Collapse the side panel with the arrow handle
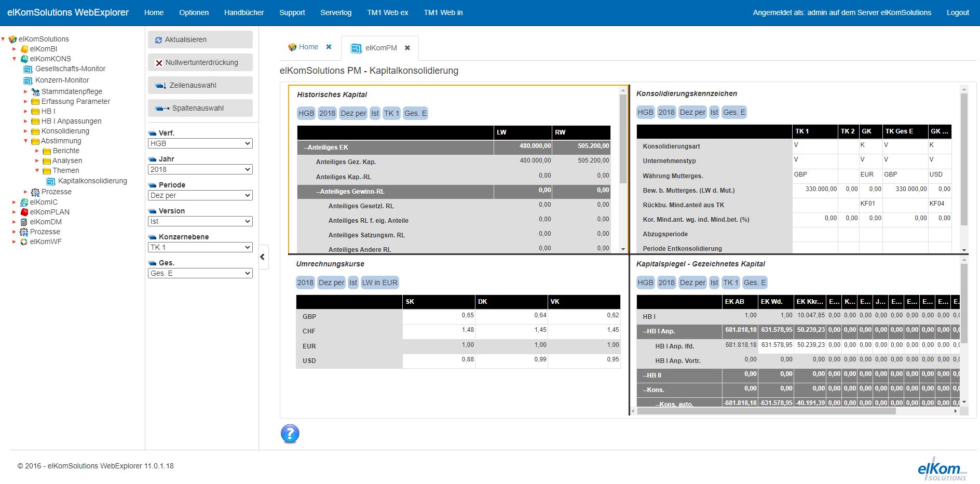 [263, 257]
